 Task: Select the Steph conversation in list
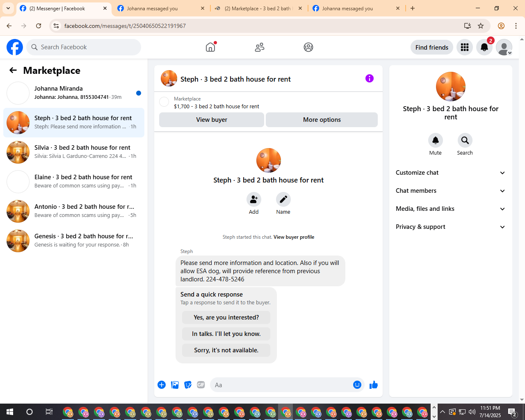[74, 123]
